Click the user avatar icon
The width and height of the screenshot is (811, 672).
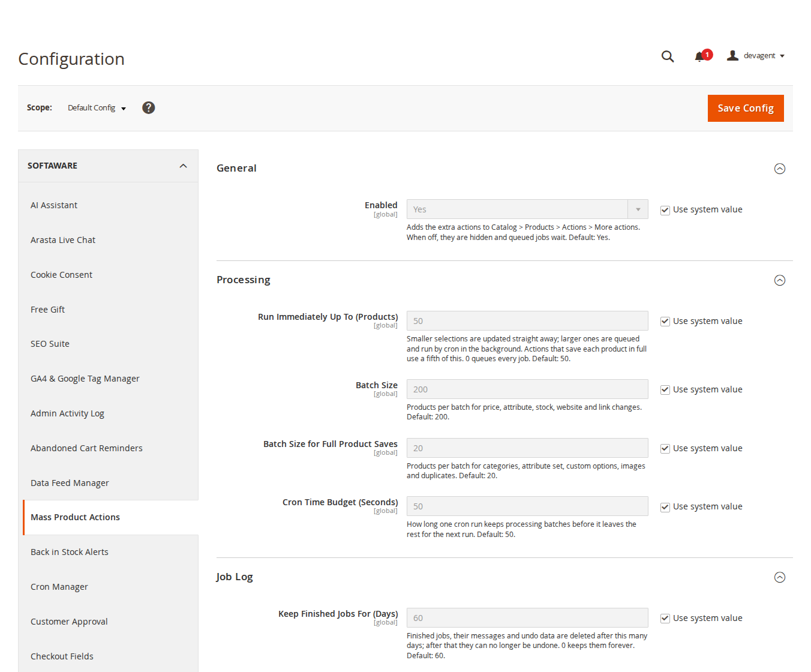click(732, 55)
